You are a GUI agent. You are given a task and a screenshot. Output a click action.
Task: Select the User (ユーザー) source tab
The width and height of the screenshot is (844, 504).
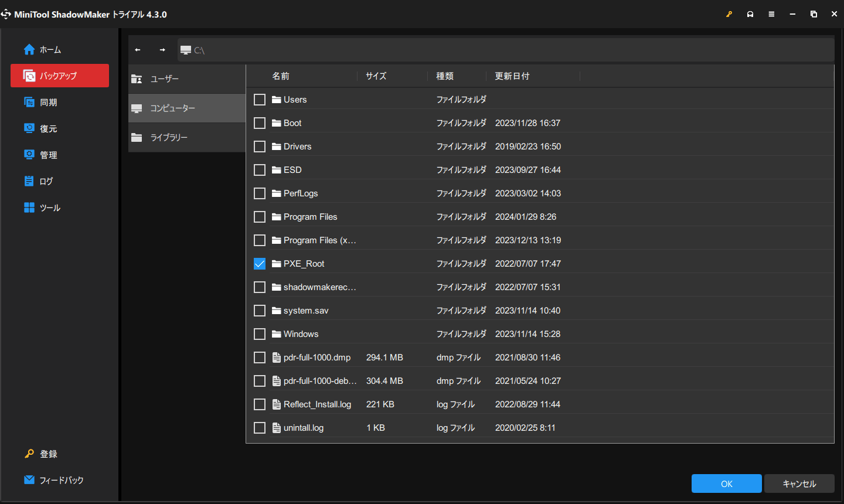point(187,79)
